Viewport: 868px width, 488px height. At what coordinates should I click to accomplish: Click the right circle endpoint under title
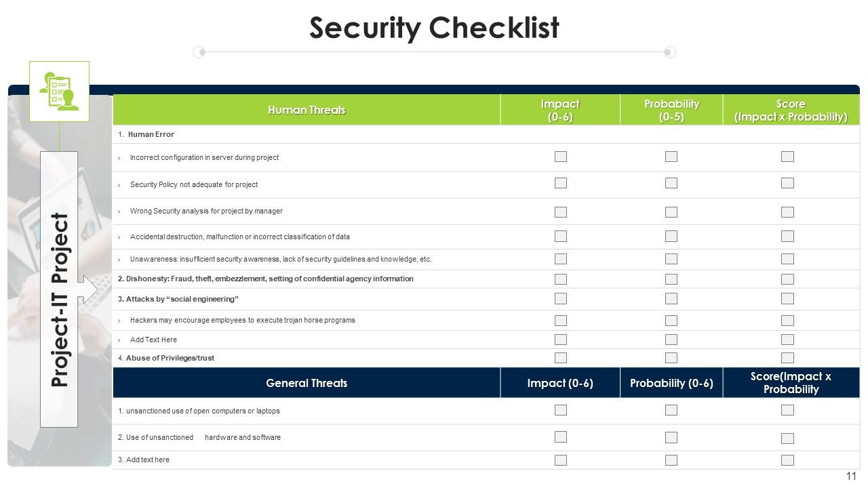669,52
